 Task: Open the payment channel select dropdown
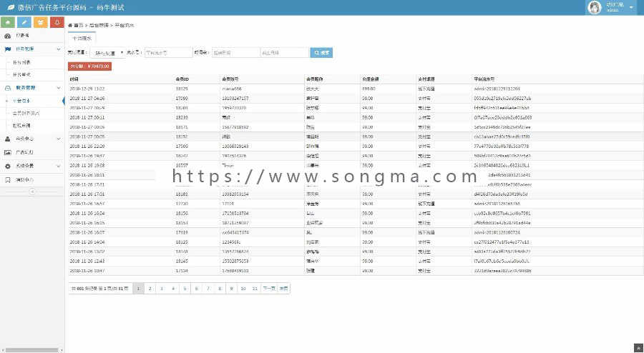coord(107,53)
